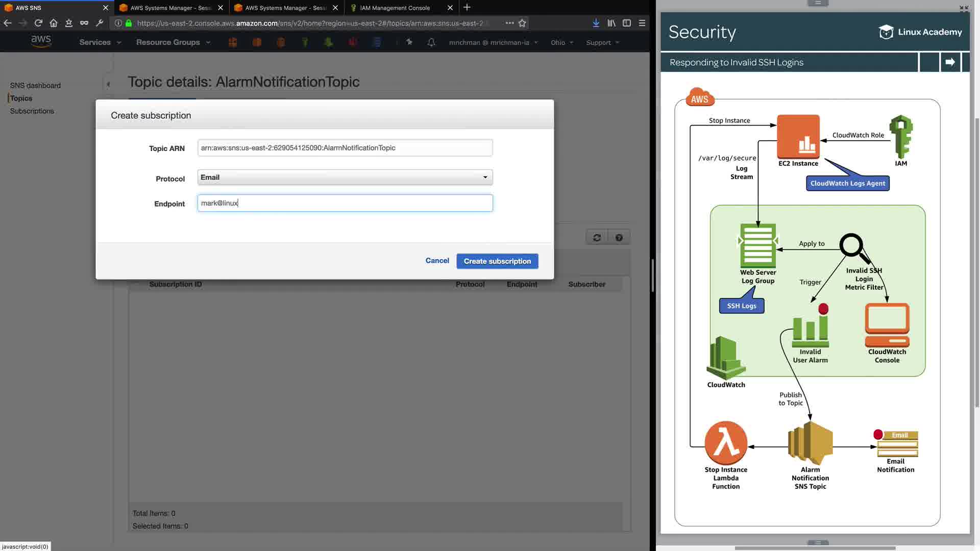Click the AWS logo home icon
980x551 pixels.
41,41
